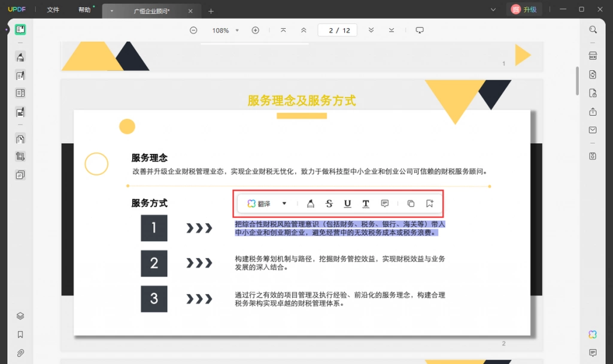Viewport: 613px width, 364px height.
Task: Apply squiggly underline to selected text
Action: pyautogui.click(x=366, y=204)
